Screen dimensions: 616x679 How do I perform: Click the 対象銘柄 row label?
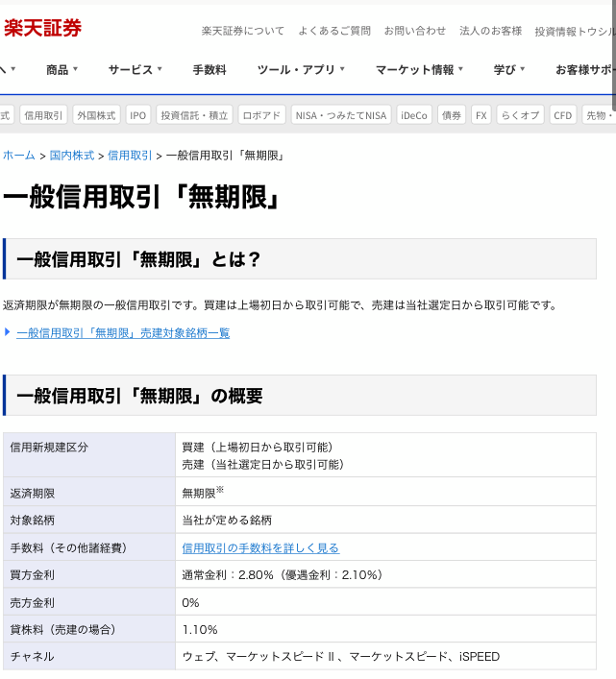(32, 521)
